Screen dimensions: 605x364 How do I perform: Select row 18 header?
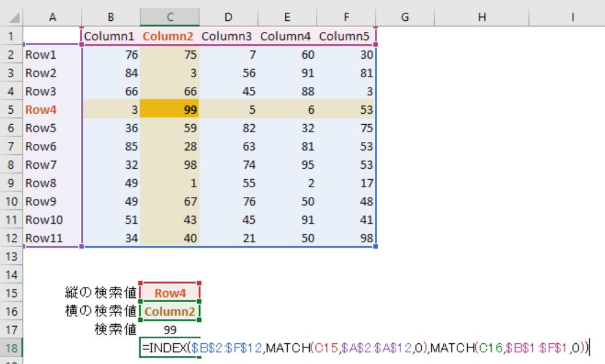[x=11, y=348]
